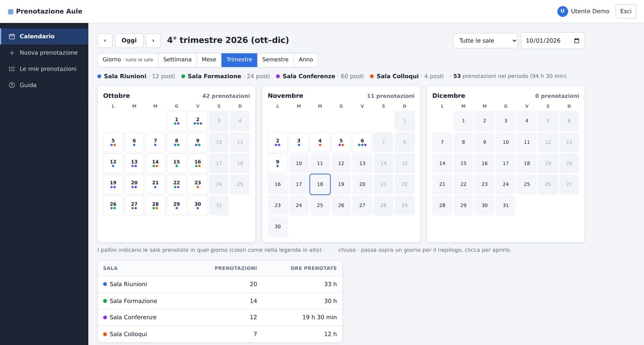The height and width of the screenshot is (345, 644).
Task: Go to the next quarter with the right arrow
Action: 153,40
